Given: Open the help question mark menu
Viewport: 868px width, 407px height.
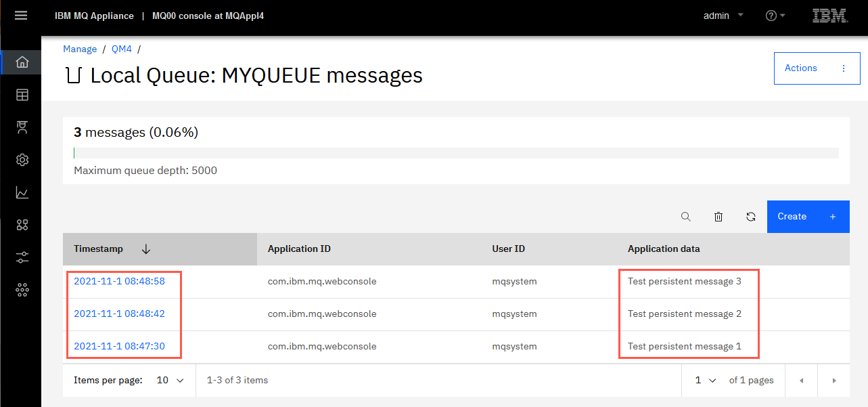Looking at the screenshot, I should pyautogui.click(x=775, y=16).
